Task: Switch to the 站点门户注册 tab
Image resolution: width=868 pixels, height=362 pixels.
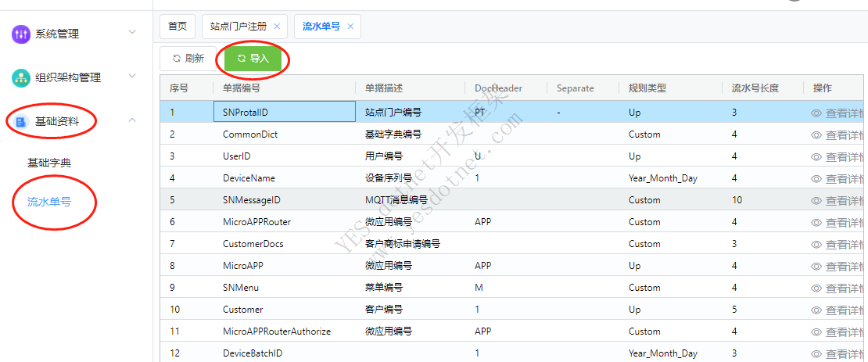Action: 239,27
